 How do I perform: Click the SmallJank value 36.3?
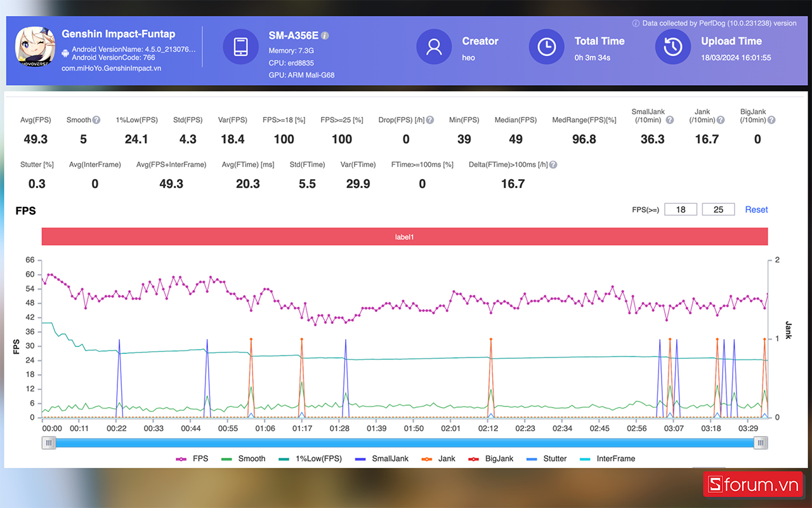[652, 139]
